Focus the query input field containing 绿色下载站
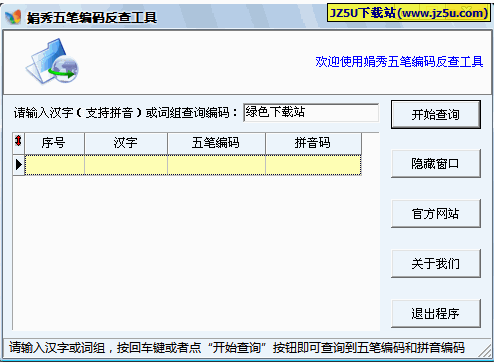Image resolution: width=494 pixels, height=363 pixels. click(x=311, y=113)
